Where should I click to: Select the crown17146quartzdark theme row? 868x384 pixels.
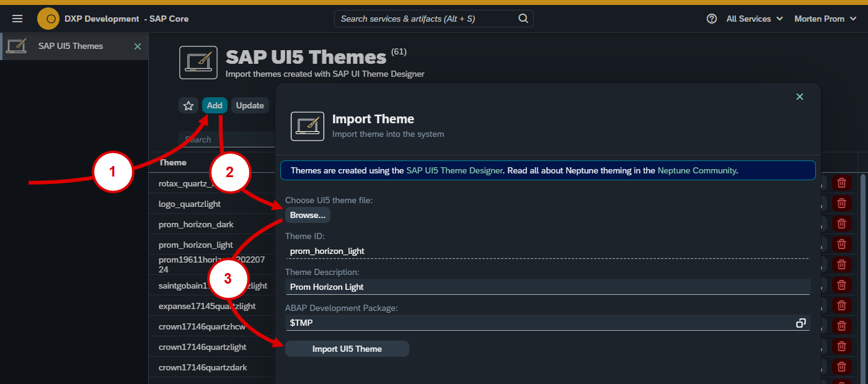pyautogui.click(x=203, y=367)
